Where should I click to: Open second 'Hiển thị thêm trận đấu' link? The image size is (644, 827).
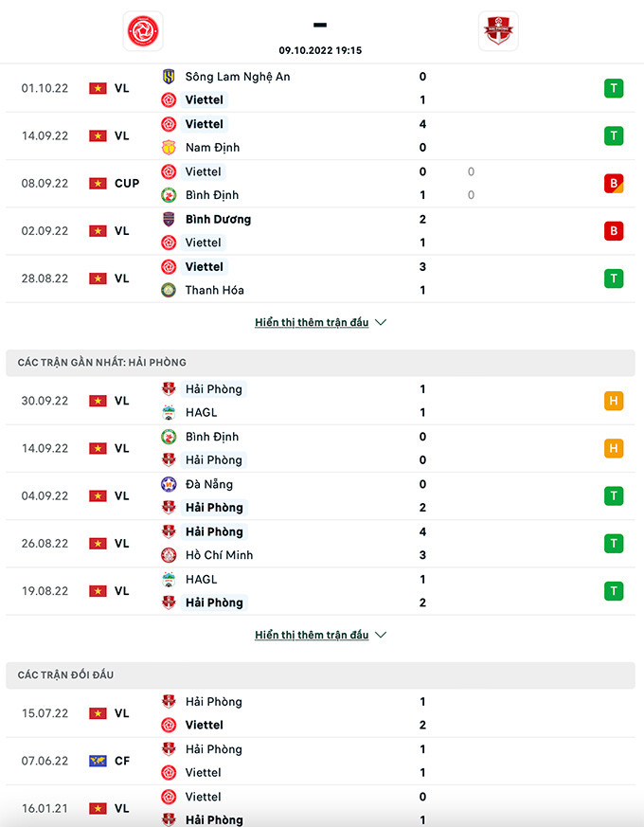[312, 635]
